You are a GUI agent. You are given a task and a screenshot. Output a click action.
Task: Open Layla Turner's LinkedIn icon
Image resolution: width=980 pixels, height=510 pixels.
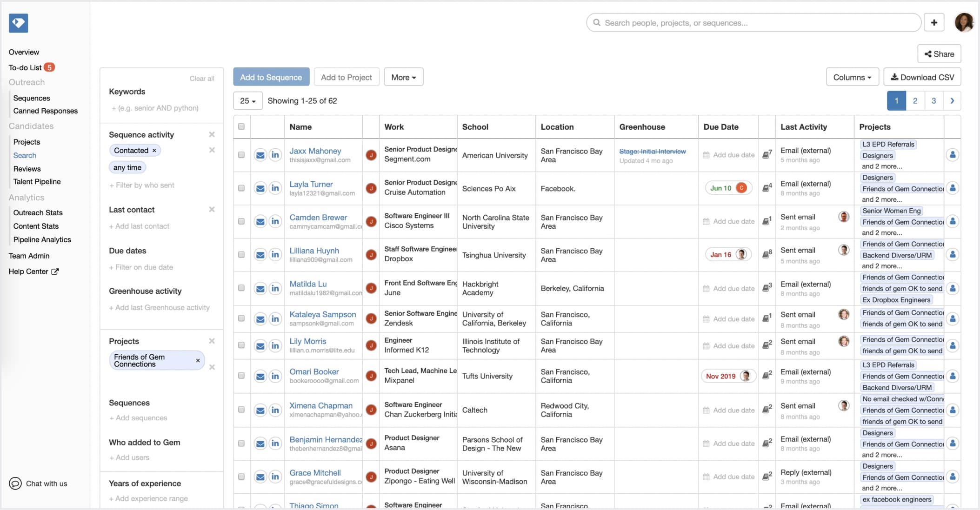tap(275, 188)
